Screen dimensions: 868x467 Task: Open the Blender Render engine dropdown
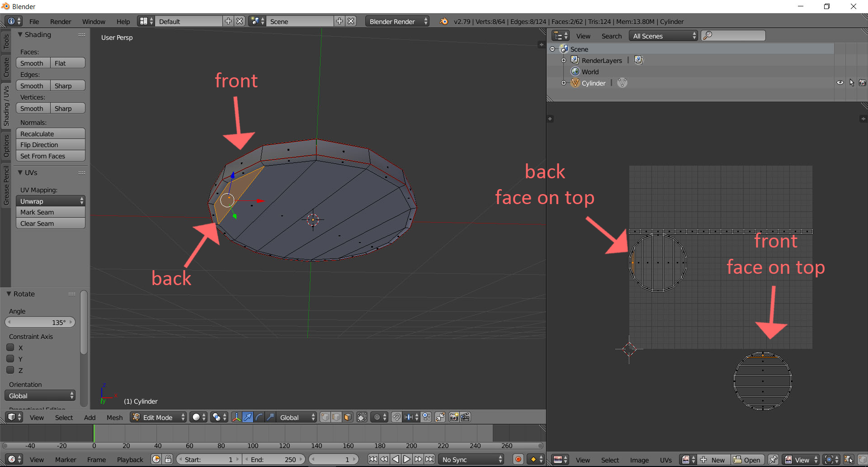click(397, 21)
